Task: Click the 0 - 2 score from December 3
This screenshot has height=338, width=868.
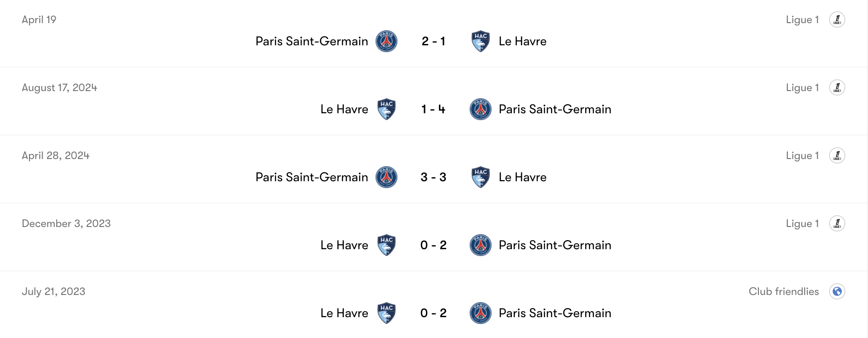Action: click(x=433, y=245)
